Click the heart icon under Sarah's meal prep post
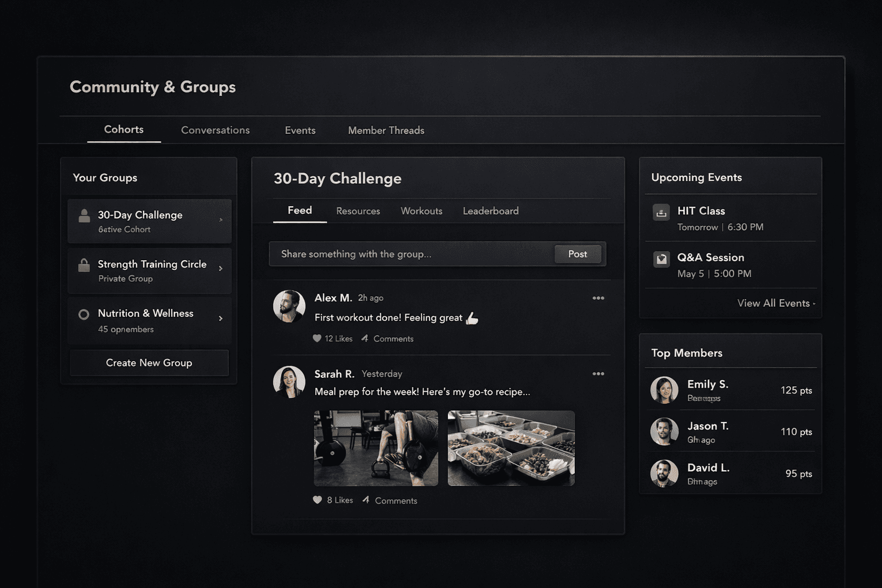882x588 pixels. [318, 500]
